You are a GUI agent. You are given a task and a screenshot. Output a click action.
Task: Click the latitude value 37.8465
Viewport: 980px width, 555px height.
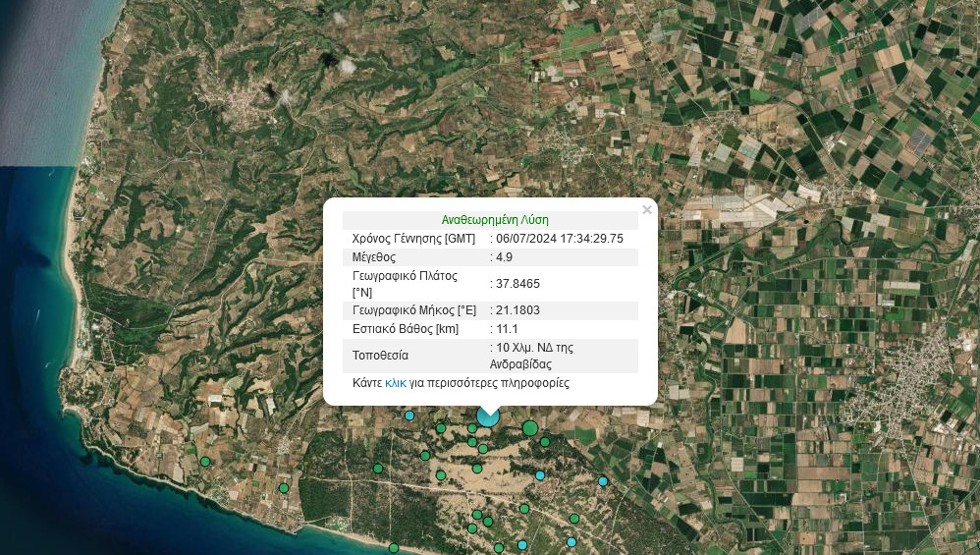(517, 284)
